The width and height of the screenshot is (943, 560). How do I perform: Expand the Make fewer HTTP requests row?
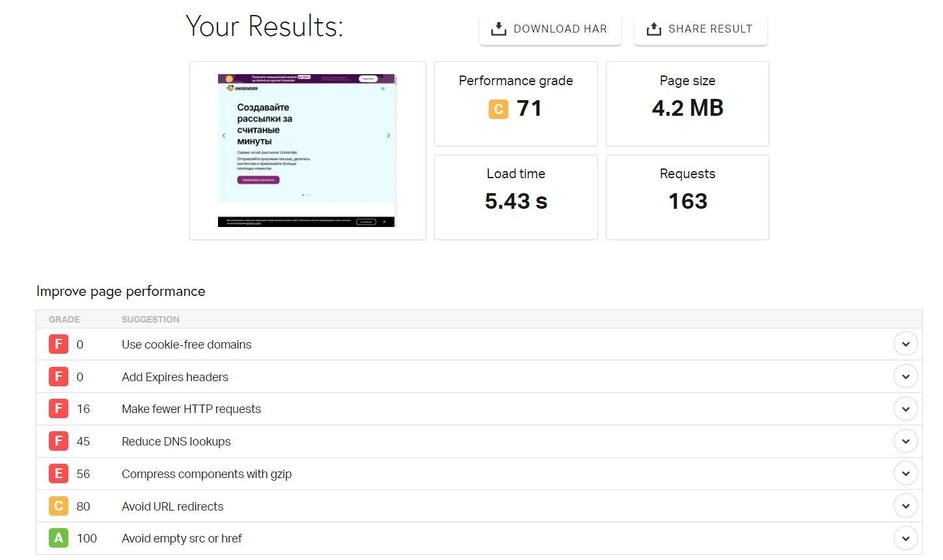click(x=905, y=409)
